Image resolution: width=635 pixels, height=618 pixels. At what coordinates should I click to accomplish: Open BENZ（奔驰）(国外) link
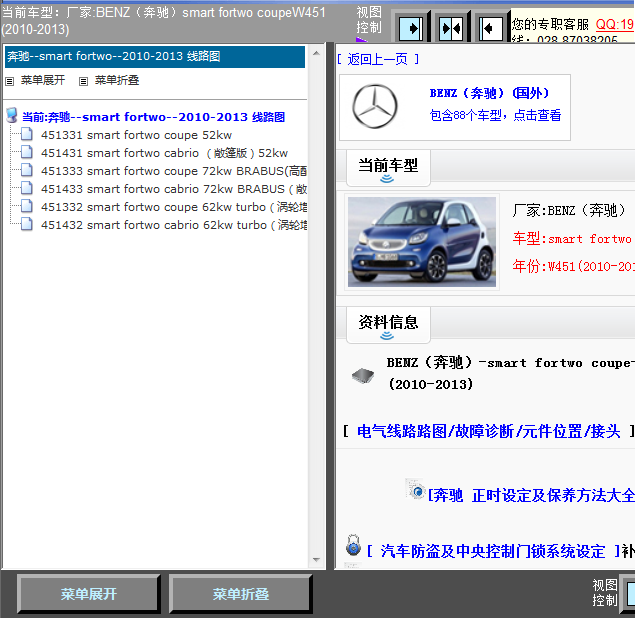489,93
